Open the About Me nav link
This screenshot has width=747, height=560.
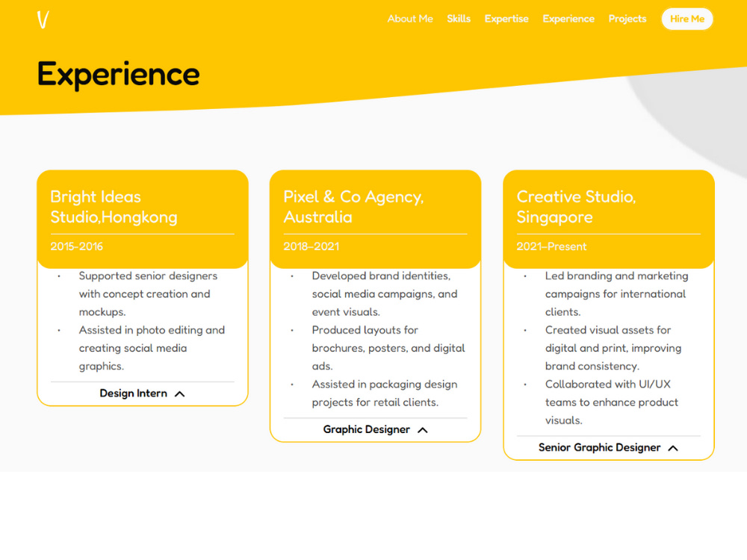(409, 19)
